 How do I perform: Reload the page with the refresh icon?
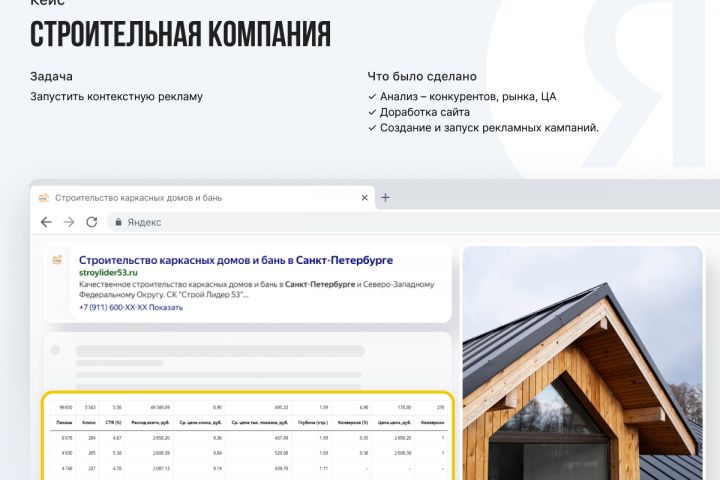(x=92, y=222)
